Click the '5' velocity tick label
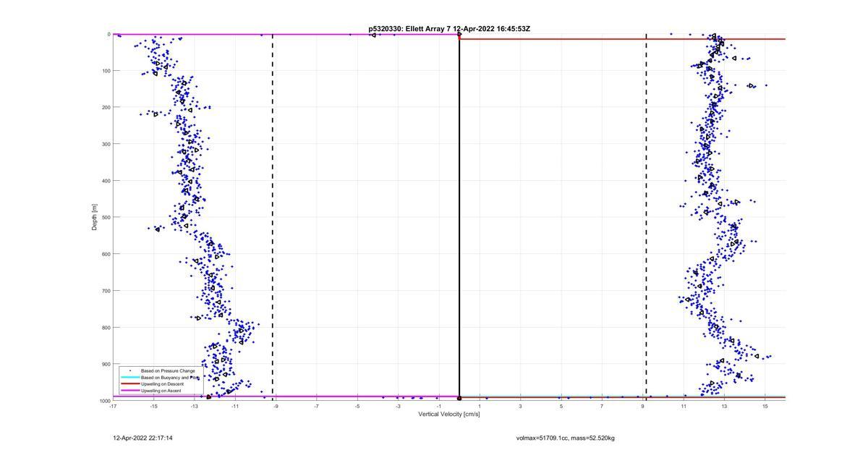Image resolution: width=868 pixels, height=450 pixels. click(x=561, y=407)
